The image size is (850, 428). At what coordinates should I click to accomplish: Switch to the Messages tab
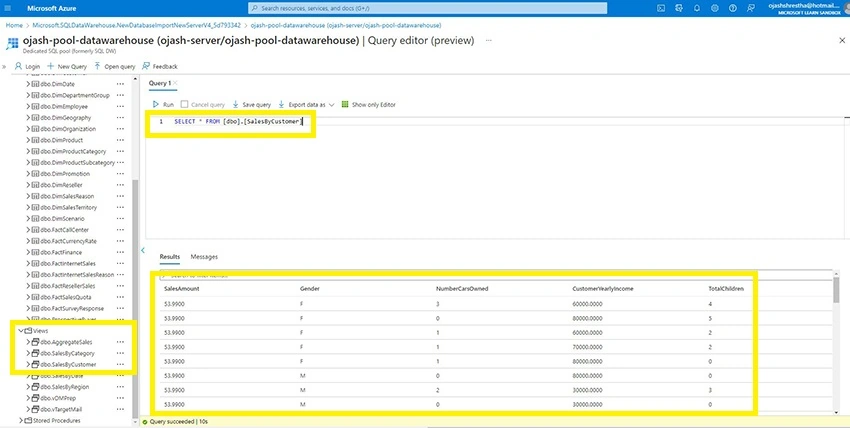point(204,257)
